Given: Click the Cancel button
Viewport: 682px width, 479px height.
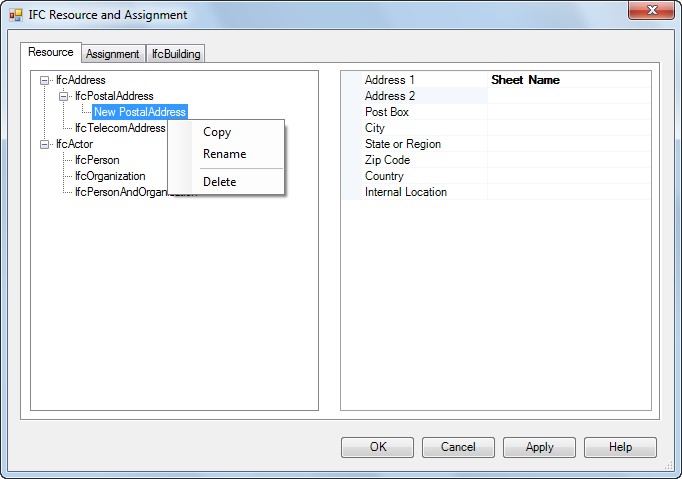Looking at the screenshot, I should [x=458, y=447].
